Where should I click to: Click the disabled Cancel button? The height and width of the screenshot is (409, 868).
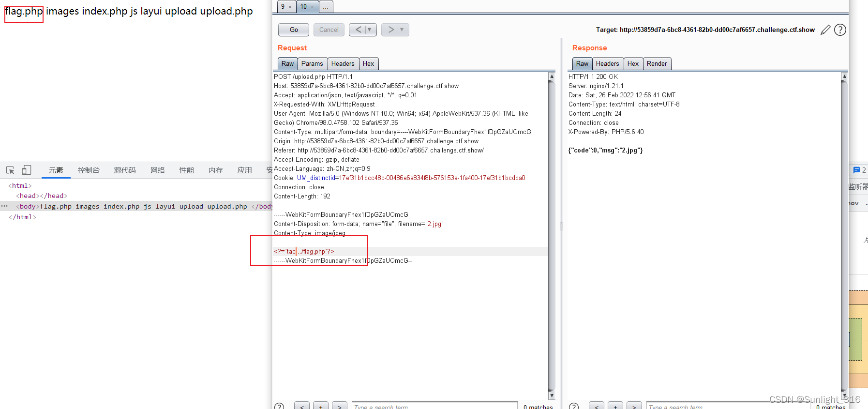click(x=329, y=30)
